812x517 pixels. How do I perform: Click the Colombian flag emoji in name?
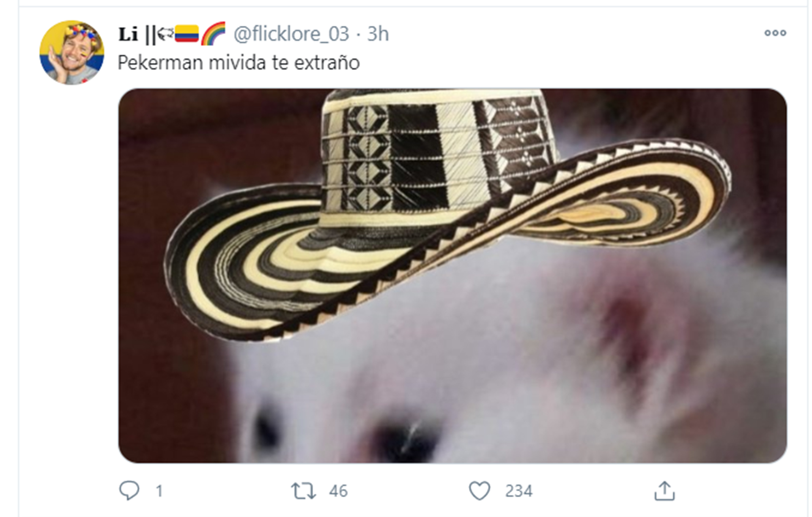(187, 34)
